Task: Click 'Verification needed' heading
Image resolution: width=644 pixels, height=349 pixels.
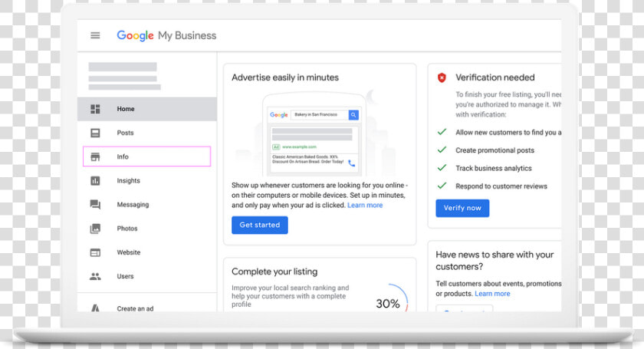Action: (x=495, y=77)
